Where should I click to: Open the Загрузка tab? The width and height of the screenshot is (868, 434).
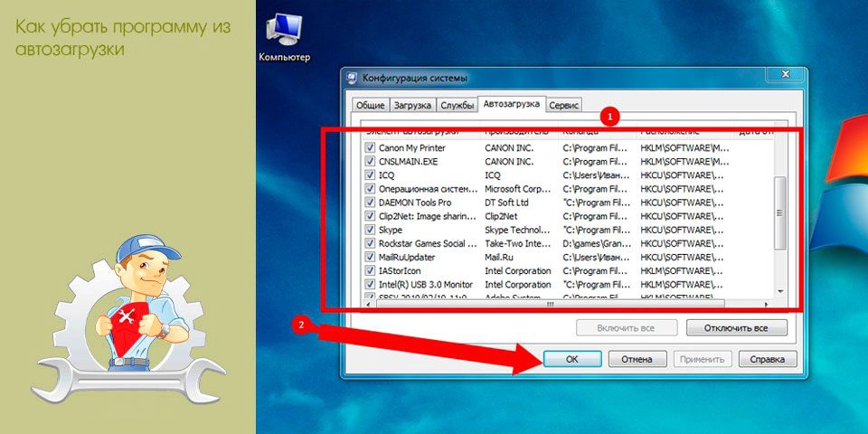pyautogui.click(x=412, y=106)
